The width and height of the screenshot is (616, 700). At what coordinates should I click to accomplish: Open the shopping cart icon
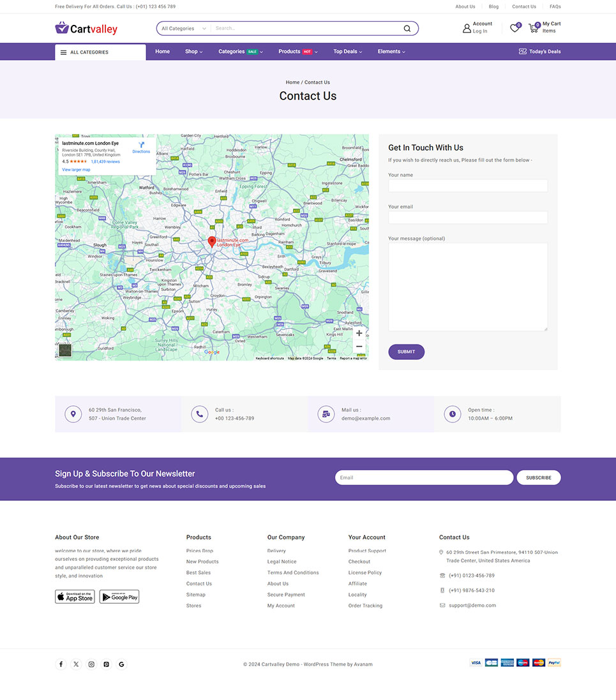533,28
